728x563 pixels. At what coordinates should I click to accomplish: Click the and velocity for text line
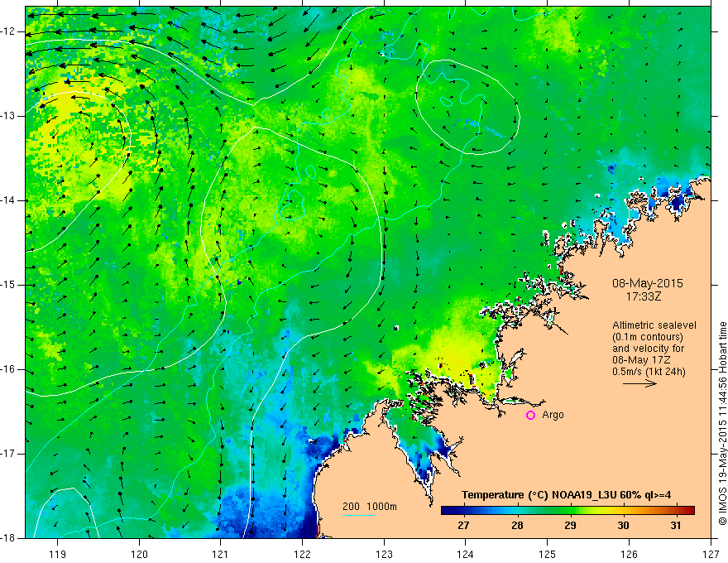[x=648, y=349]
